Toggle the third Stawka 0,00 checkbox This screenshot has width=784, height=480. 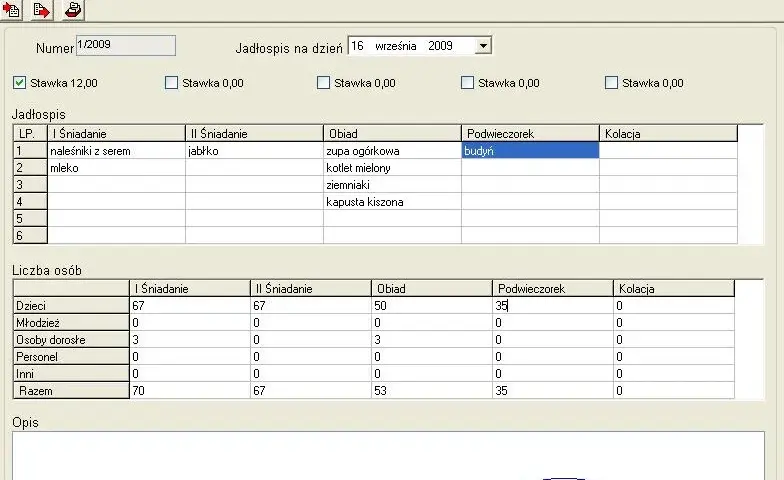click(x=468, y=83)
